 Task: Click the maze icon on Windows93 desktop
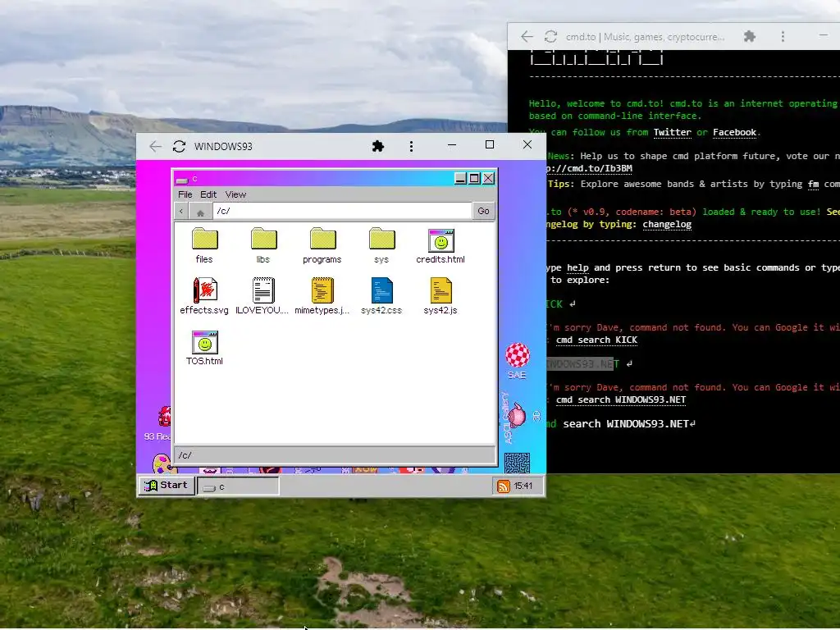pyautogui.click(x=517, y=463)
